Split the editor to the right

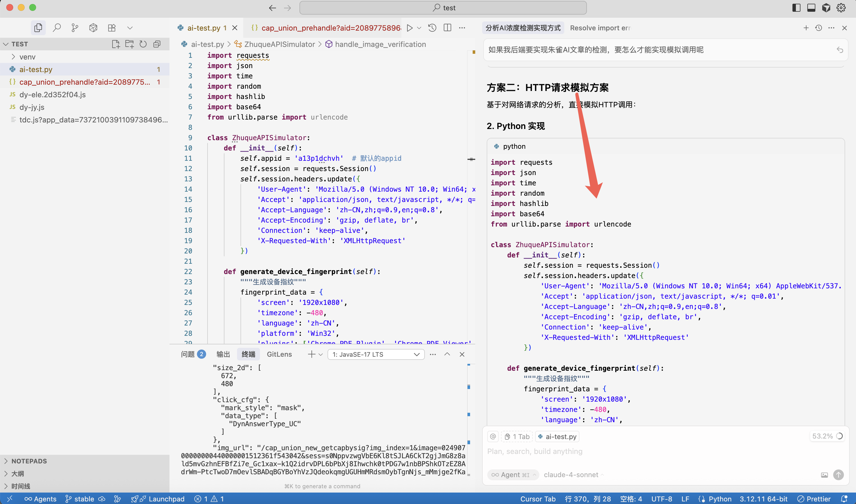[447, 28]
